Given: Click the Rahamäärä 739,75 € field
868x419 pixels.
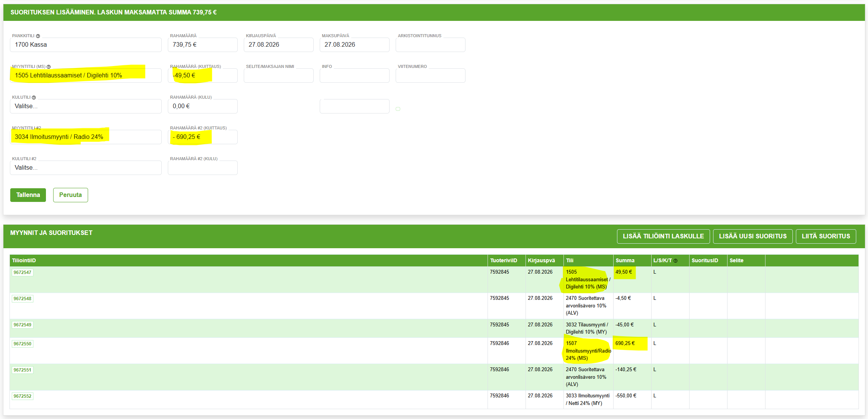Looking at the screenshot, I should [203, 45].
